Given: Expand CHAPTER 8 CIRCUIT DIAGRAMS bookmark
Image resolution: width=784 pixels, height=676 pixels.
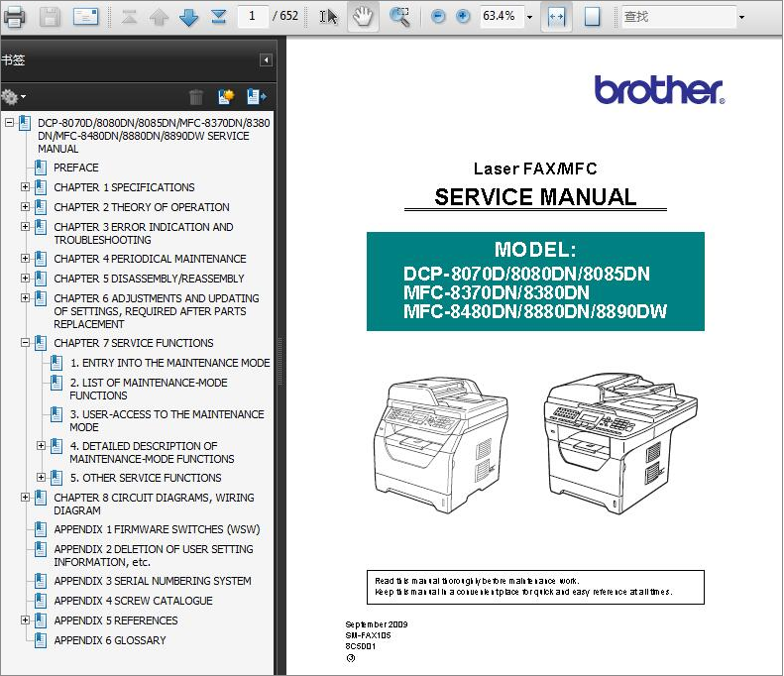Looking at the screenshot, I should pos(25,497).
